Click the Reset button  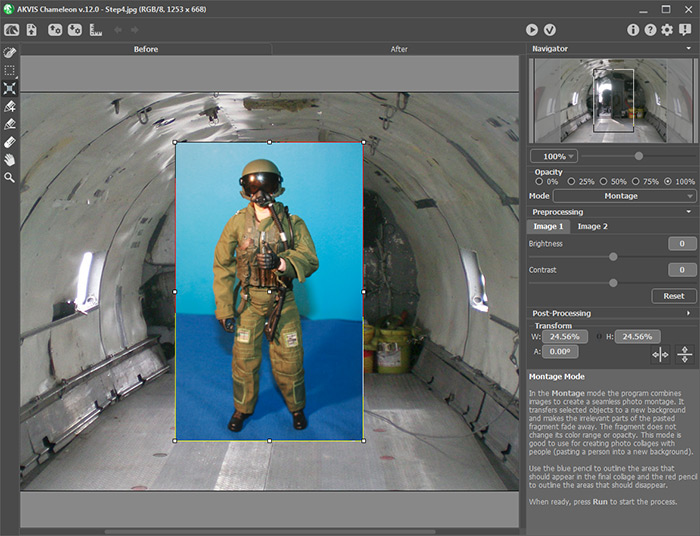point(674,296)
